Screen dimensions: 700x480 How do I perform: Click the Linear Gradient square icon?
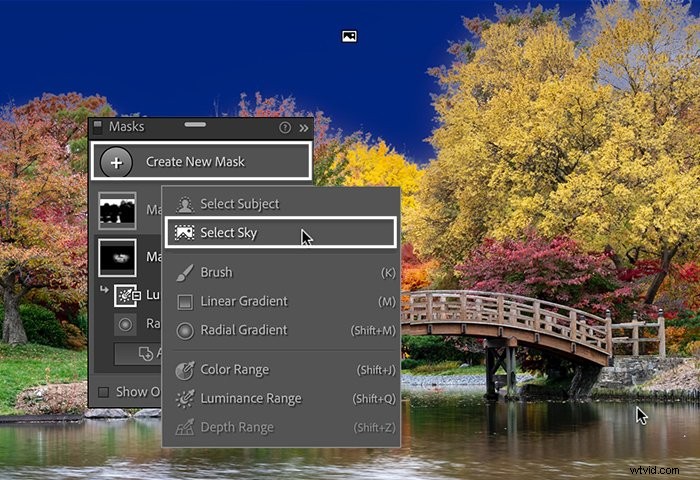point(185,302)
